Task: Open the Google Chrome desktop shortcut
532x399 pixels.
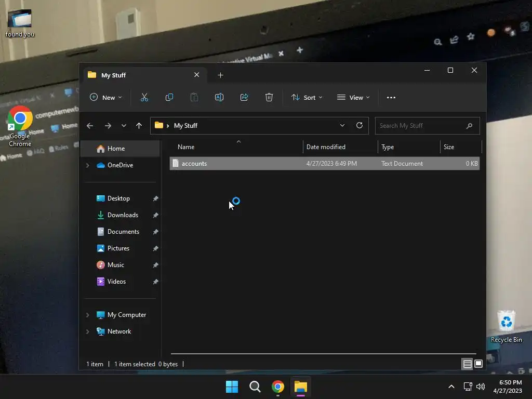Action: (20, 126)
